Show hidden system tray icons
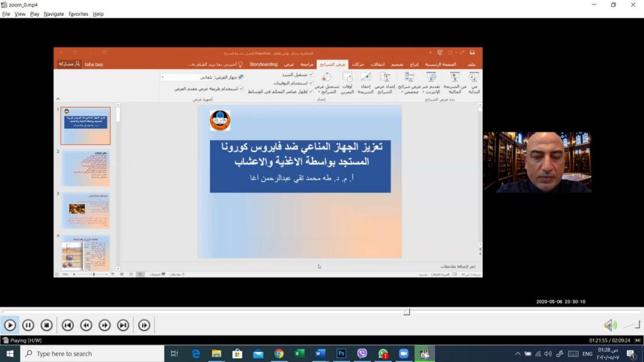Viewport: 644px width, 362px height. pyautogui.click(x=518, y=354)
